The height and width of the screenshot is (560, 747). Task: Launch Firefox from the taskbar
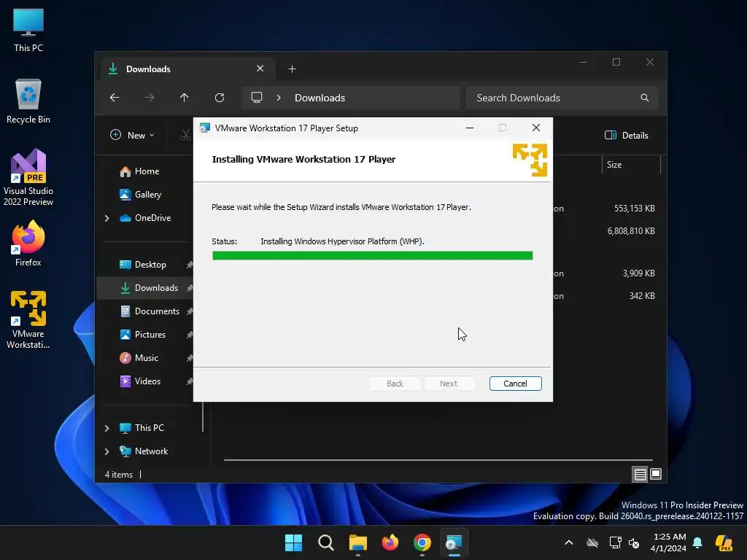click(x=390, y=542)
